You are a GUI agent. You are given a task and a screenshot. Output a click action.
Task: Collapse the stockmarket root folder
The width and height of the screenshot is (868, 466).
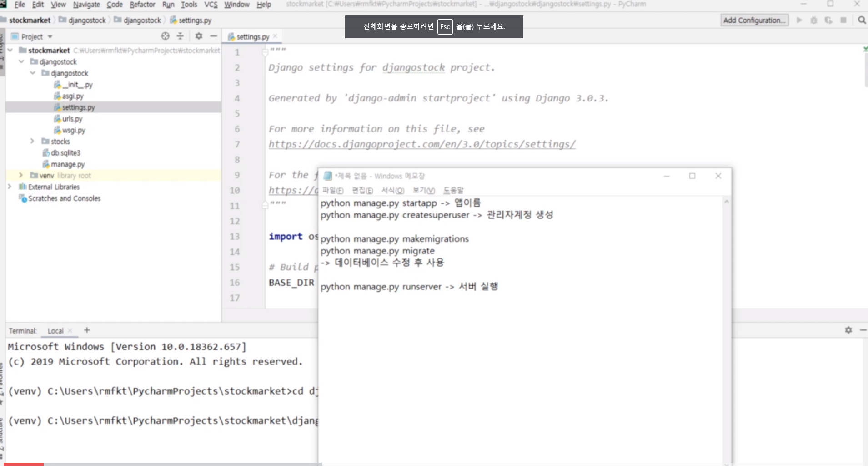pos(10,50)
